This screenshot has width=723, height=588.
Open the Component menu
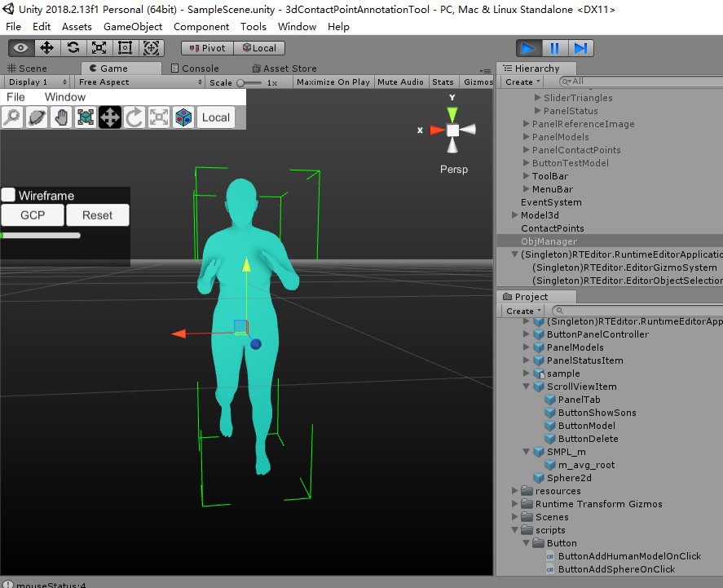[201, 27]
